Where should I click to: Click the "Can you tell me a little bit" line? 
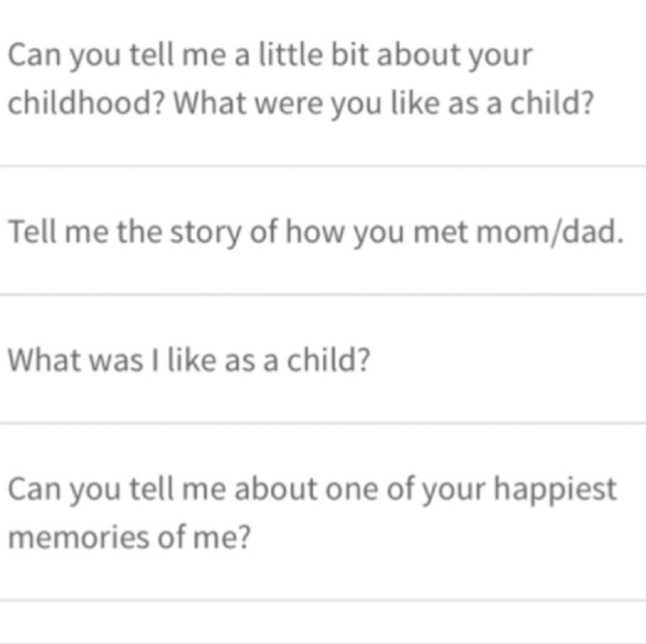[x=270, y=55]
